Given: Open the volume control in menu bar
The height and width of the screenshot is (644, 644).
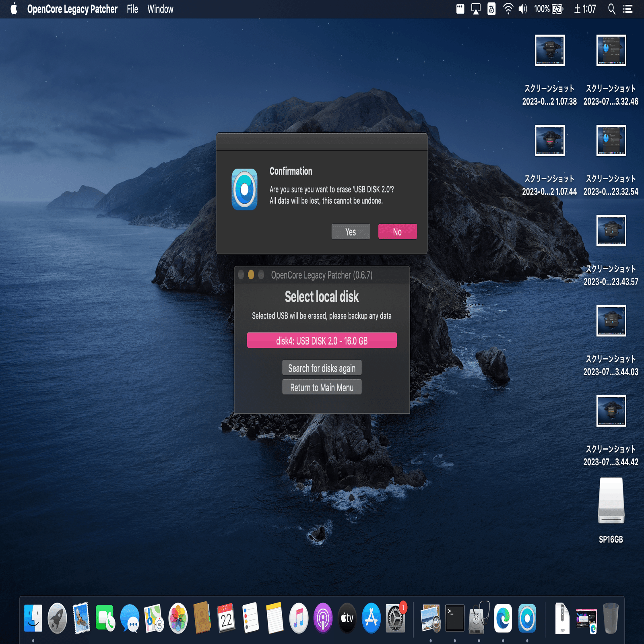Looking at the screenshot, I should click(523, 9).
